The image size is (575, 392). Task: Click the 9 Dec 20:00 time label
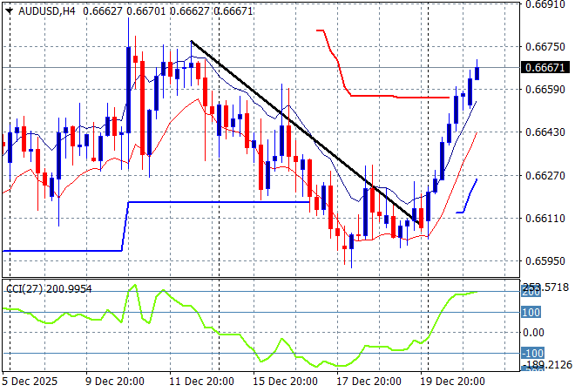[x=115, y=382]
